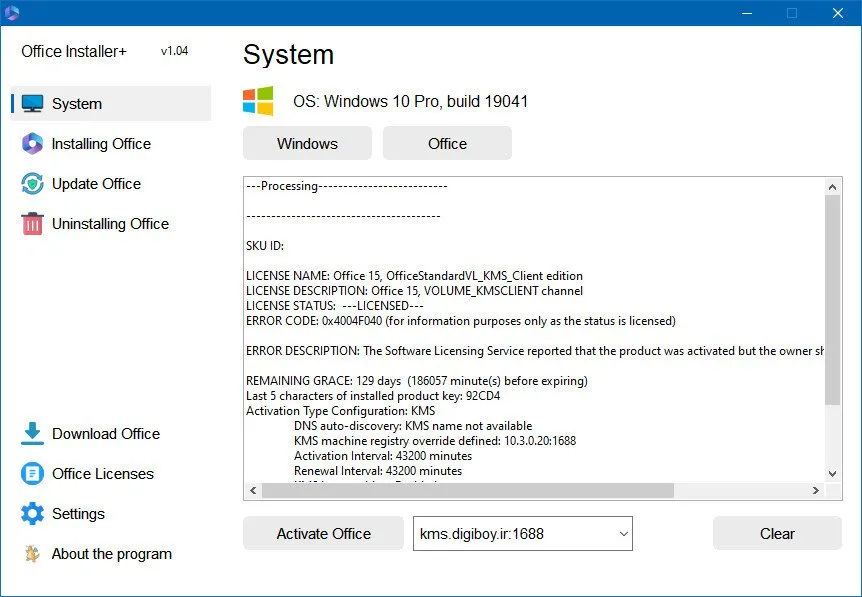The height and width of the screenshot is (597, 862).
Task: Click the About the program icon
Action: point(32,554)
